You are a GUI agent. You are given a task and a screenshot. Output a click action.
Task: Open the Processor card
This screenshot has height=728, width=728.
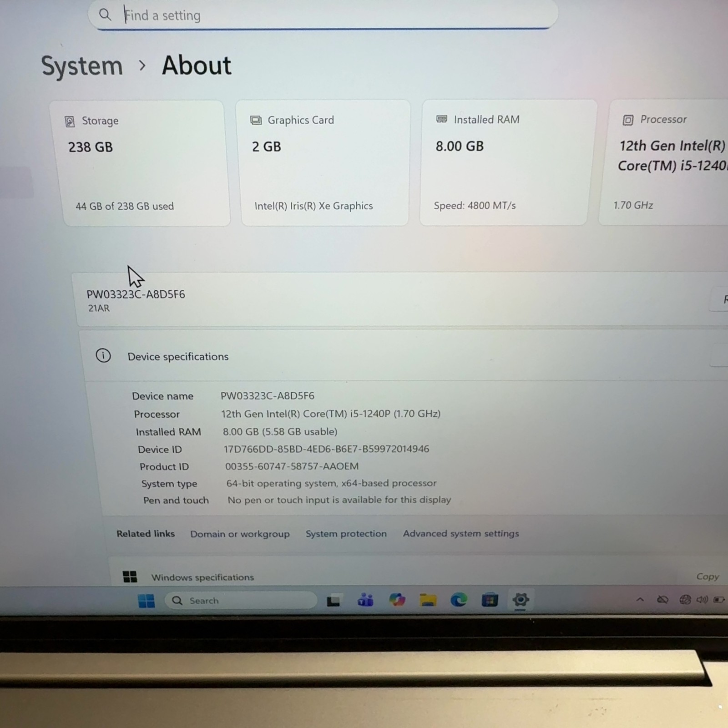click(664, 162)
